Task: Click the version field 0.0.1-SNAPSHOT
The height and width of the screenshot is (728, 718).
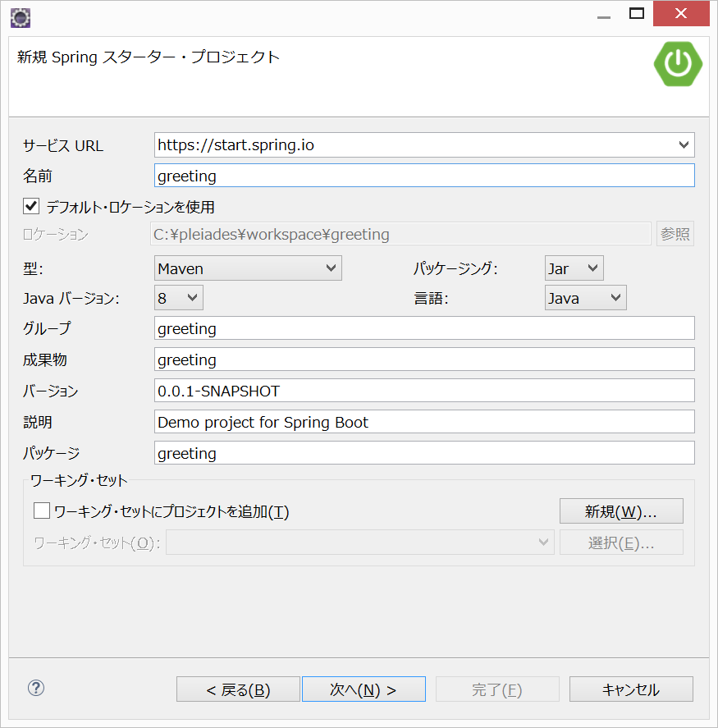Action: [x=424, y=391]
